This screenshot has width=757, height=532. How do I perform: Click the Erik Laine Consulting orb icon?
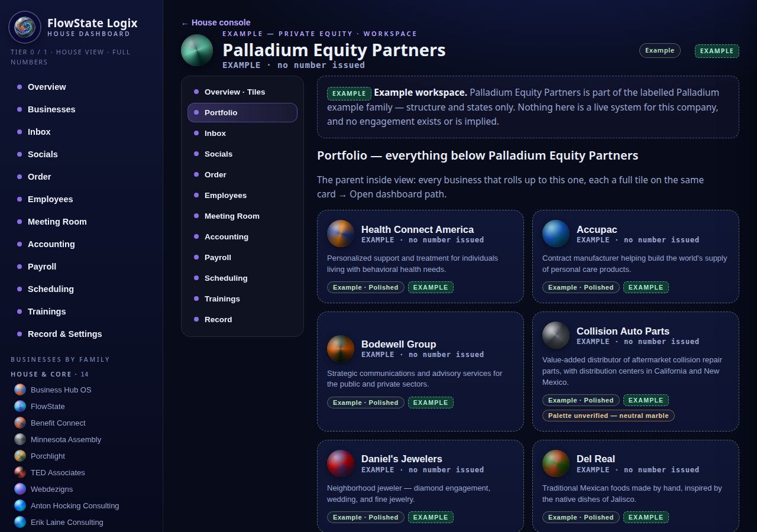click(x=20, y=522)
